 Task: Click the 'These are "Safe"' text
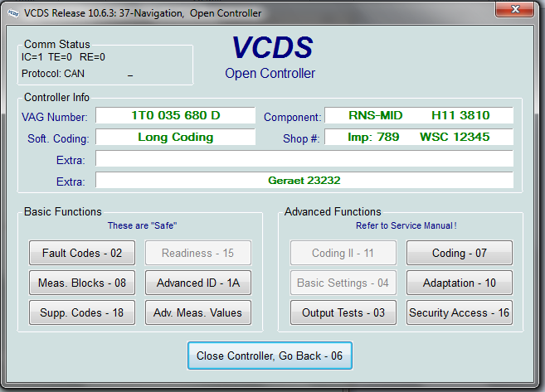(x=142, y=225)
